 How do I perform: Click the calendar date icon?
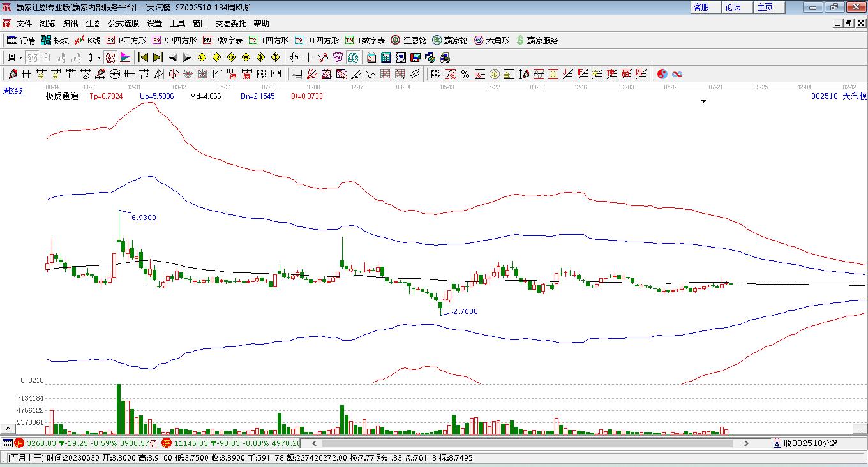click(x=371, y=57)
